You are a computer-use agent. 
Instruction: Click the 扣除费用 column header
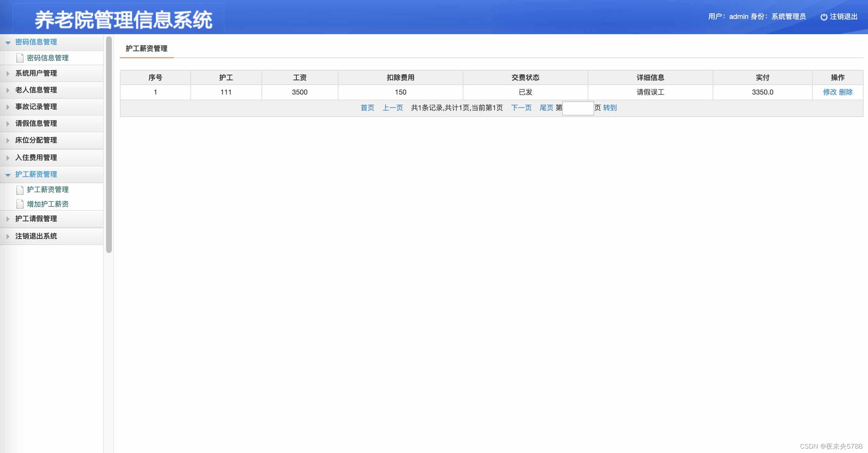pos(401,78)
